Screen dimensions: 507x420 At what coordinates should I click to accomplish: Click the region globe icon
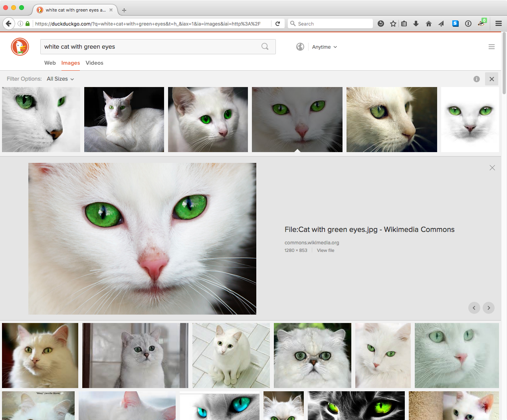tap(300, 47)
